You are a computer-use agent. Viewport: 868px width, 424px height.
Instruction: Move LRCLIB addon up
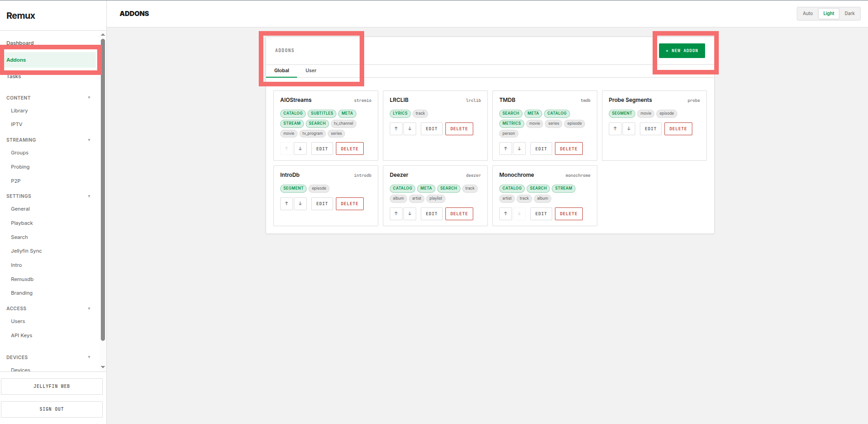396,128
